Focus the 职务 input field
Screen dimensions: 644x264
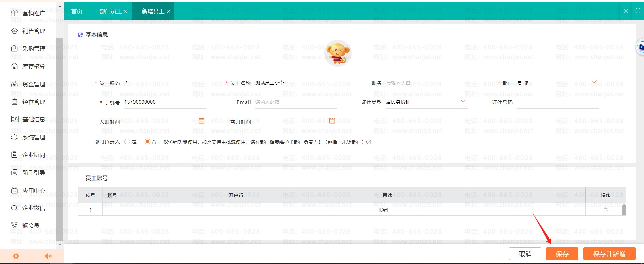click(427, 83)
